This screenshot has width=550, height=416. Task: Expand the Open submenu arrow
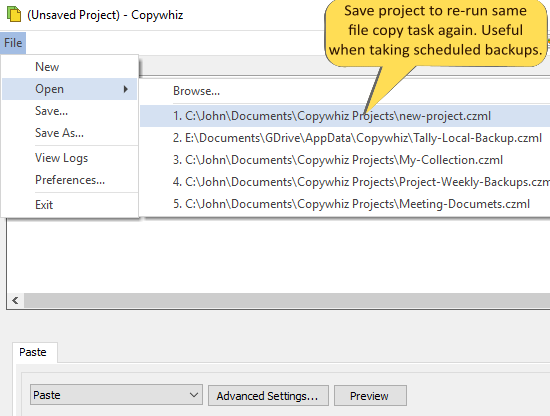126,89
